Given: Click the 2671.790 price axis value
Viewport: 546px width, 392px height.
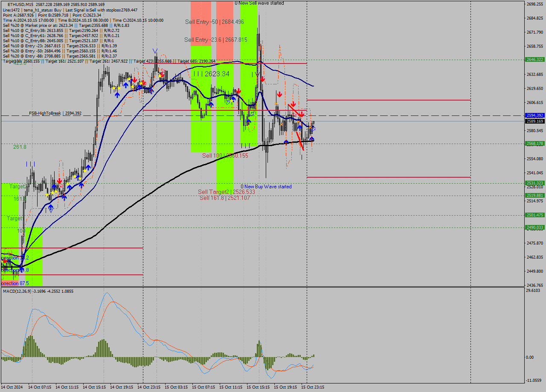Looking at the screenshot, I should click(x=535, y=32).
